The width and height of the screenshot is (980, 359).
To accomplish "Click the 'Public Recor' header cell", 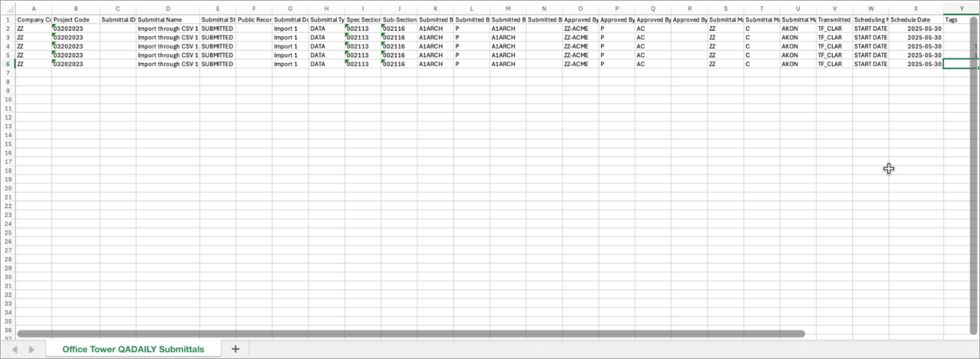I will (254, 20).
